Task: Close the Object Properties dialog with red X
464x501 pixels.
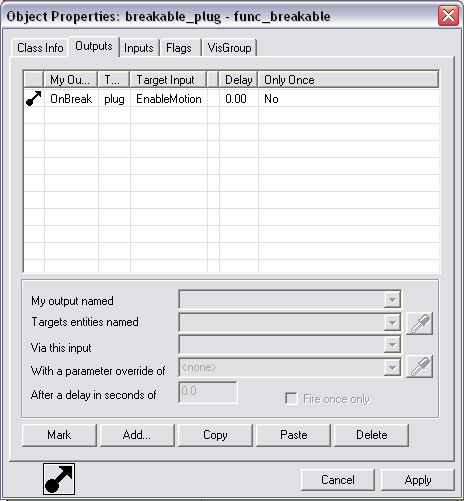Action: pyautogui.click(x=448, y=15)
